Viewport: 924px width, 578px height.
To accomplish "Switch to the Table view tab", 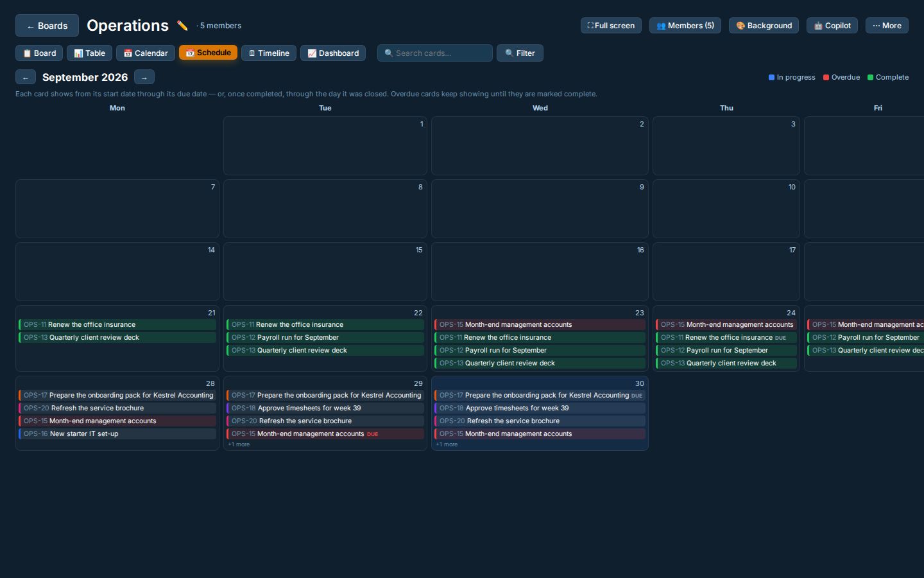I will (x=89, y=53).
